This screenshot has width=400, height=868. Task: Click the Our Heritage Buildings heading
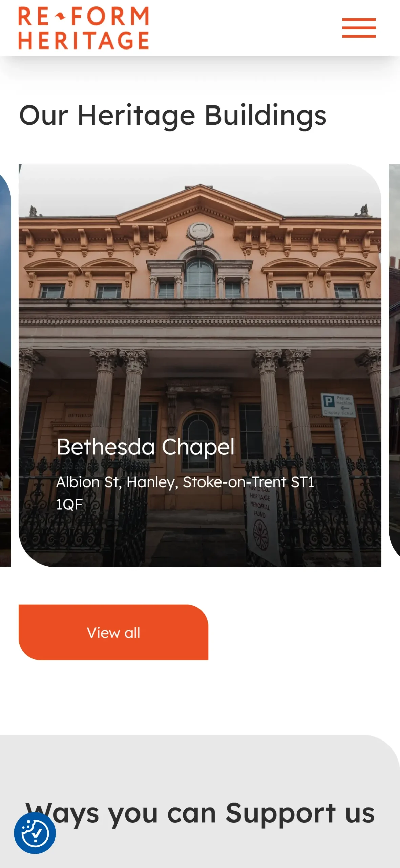173,116
